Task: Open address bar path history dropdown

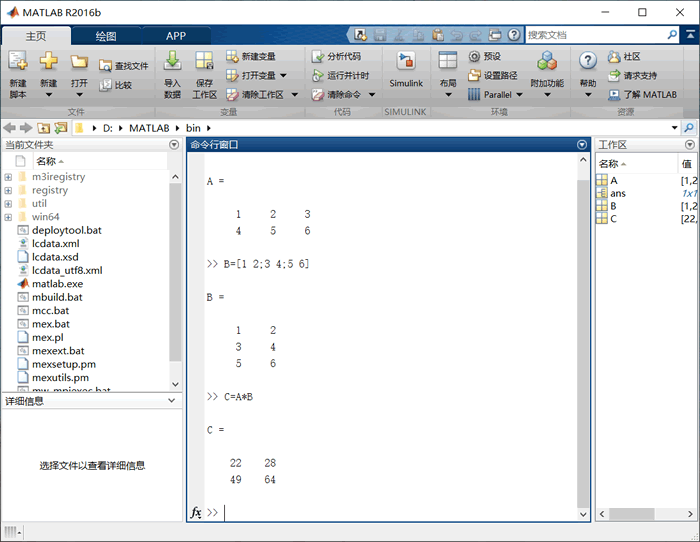Action: click(x=674, y=128)
